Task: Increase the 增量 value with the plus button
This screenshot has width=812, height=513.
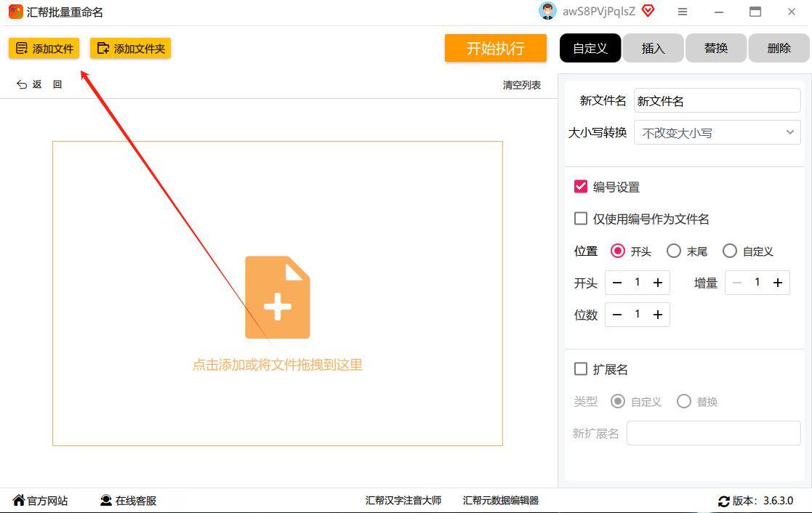Action: pos(777,283)
